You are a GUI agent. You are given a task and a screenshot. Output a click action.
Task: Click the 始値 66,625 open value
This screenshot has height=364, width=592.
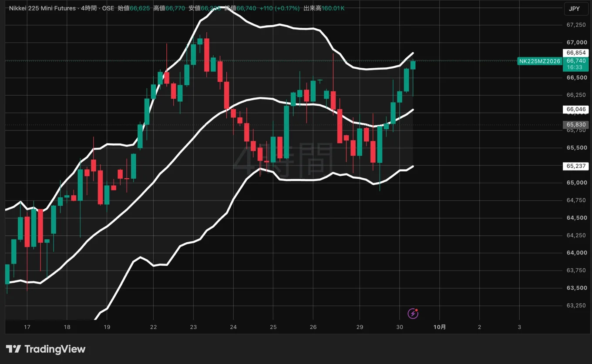point(134,8)
